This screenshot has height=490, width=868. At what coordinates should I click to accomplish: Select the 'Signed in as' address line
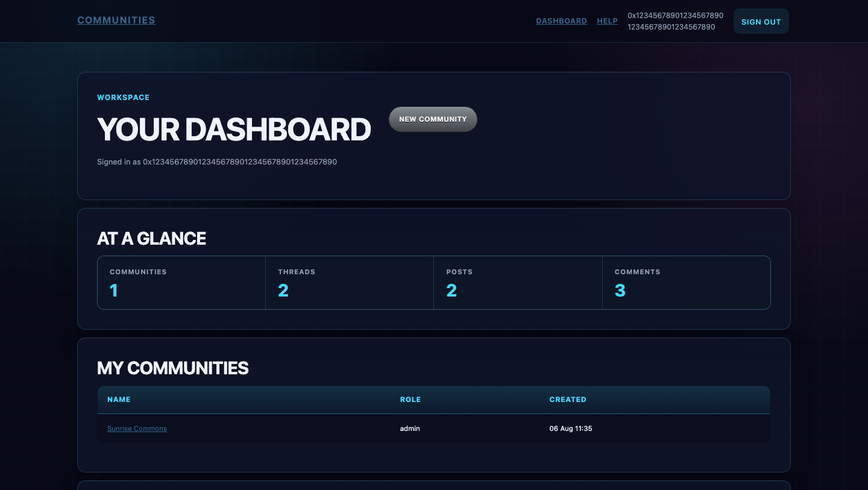[217, 162]
